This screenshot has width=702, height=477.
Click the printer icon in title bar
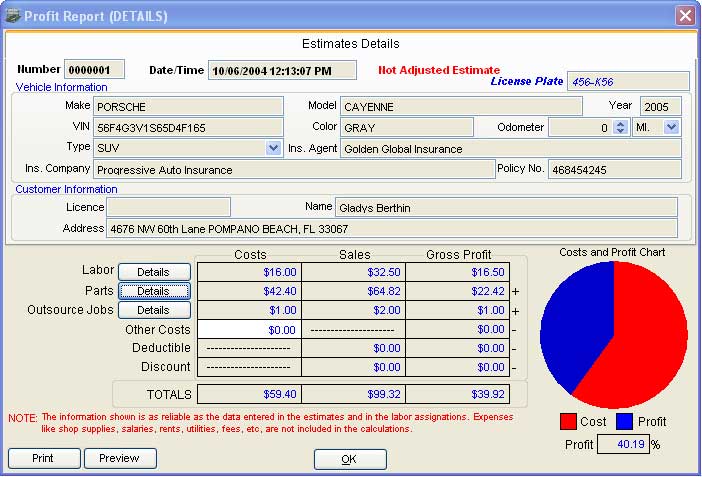click(x=13, y=16)
